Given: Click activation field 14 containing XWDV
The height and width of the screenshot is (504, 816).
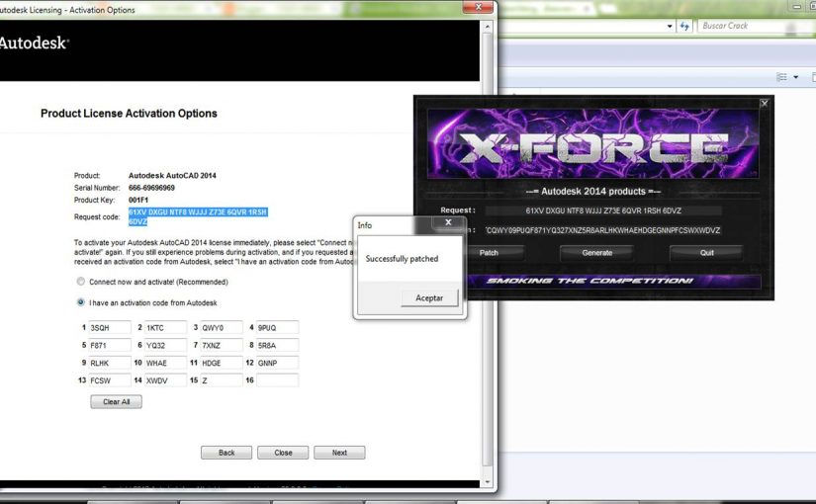Looking at the screenshot, I should 165,380.
